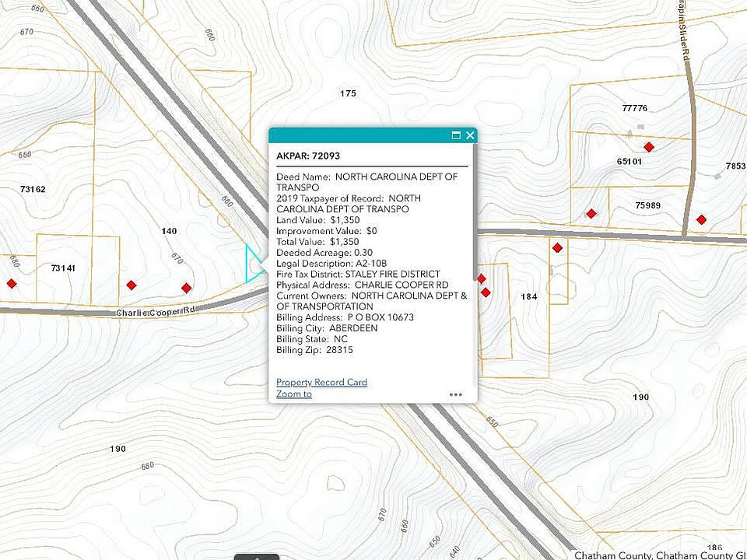Expand the attribute table tab at bottom
Viewport: 747px width, 560px height.
pos(257,557)
